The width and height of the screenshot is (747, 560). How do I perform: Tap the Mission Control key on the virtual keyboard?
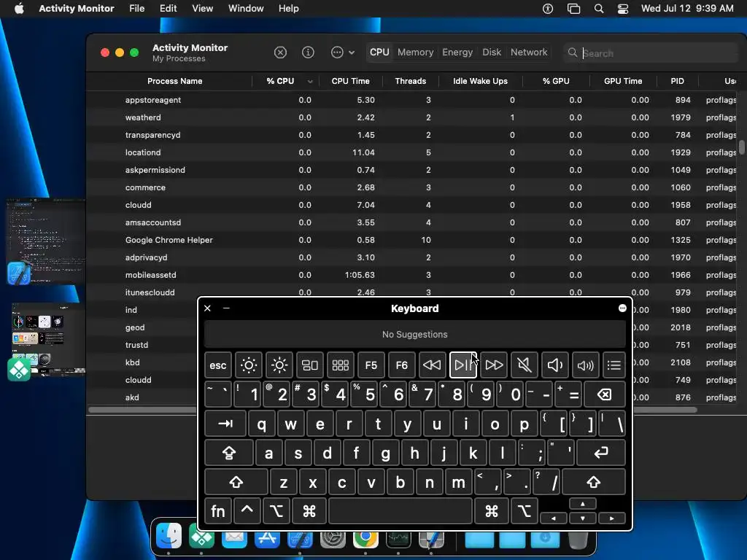[x=310, y=365]
